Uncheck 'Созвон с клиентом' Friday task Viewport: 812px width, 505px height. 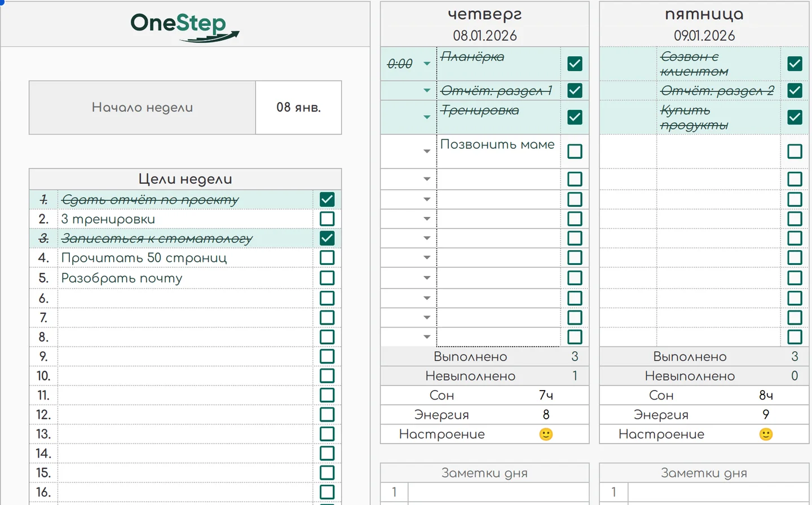[x=795, y=64]
